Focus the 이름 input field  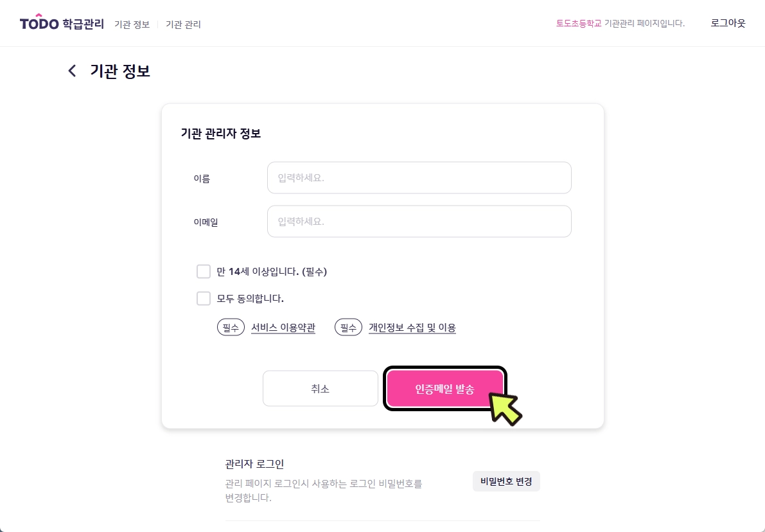pyautogui.click(x=419, y=178)
